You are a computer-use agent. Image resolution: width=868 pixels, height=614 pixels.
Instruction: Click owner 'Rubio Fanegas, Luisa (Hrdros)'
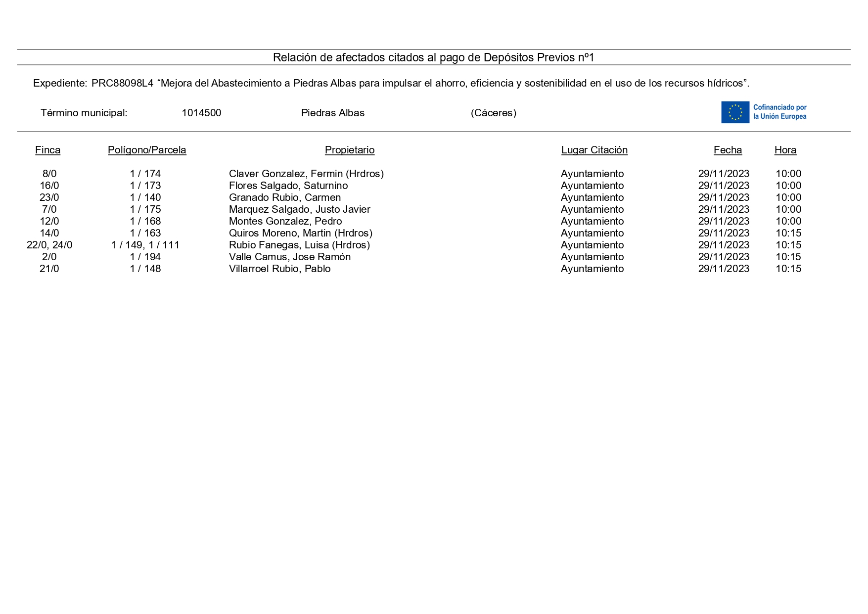[x=300, y=245]
